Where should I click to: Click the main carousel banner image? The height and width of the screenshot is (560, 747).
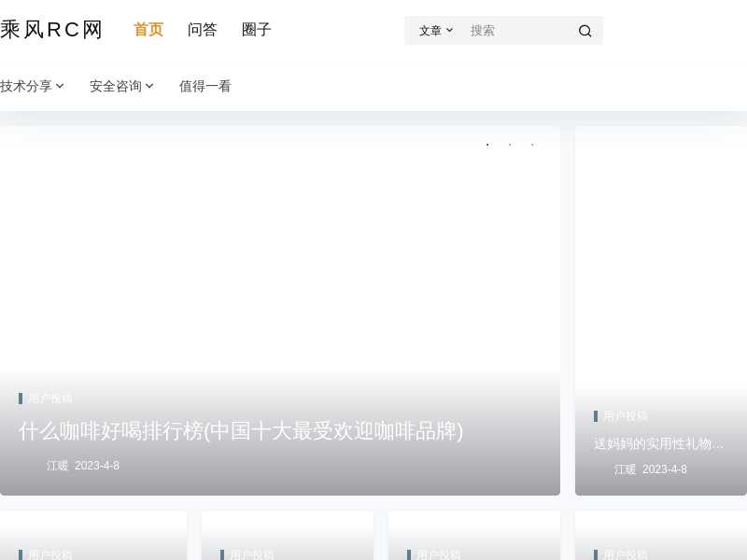coord(280,261)
